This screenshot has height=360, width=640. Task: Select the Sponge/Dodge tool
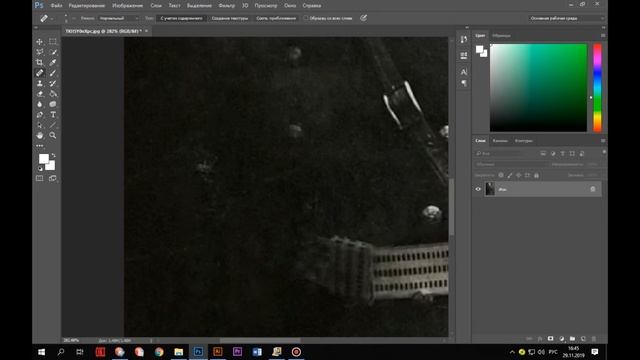pyautogui.click(x=53, y=104)
